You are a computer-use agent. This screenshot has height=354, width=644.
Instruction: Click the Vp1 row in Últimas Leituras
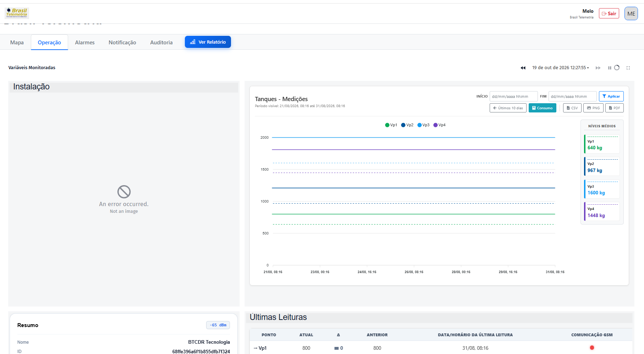click(x=441, y=348)
